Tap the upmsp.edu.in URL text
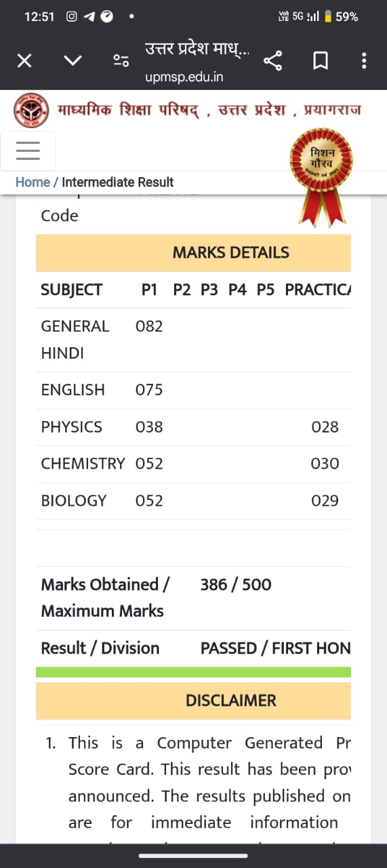The height and width of the screenshot is (868, 387). coord(184,77)
